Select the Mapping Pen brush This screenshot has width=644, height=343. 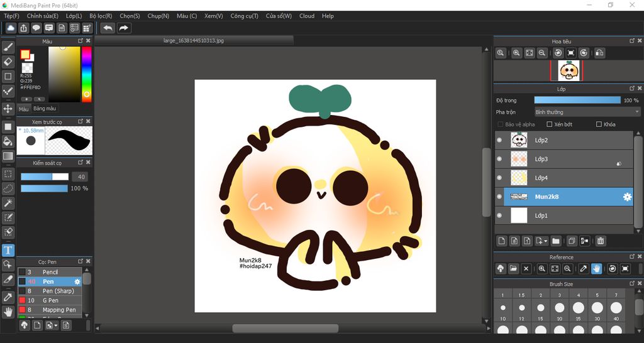coord(50,310)
